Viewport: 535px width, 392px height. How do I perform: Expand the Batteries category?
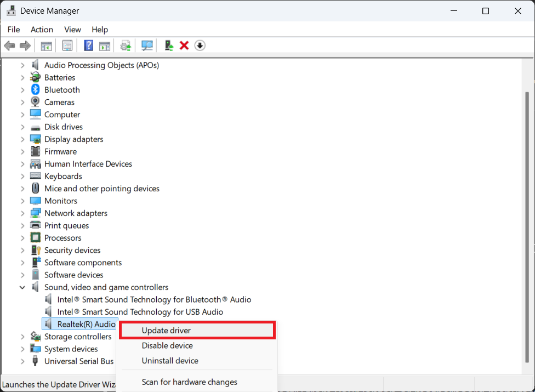point(22,78)
